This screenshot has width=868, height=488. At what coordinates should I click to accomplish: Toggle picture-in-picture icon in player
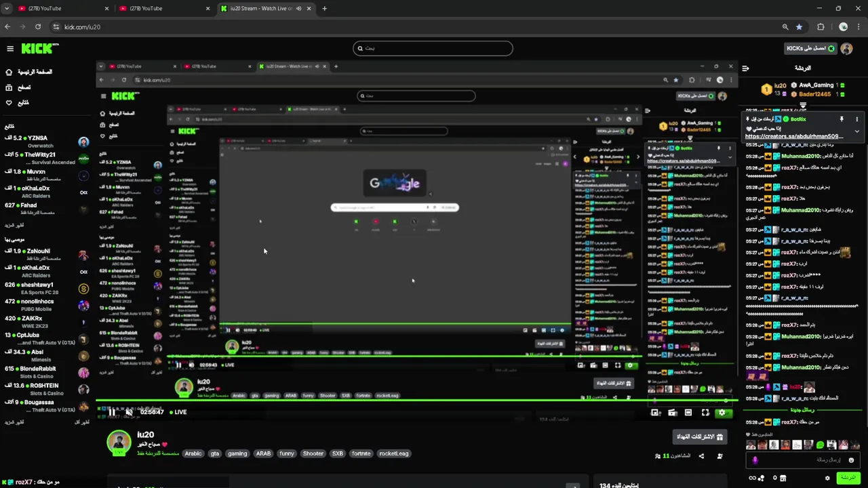pos(655,412)
